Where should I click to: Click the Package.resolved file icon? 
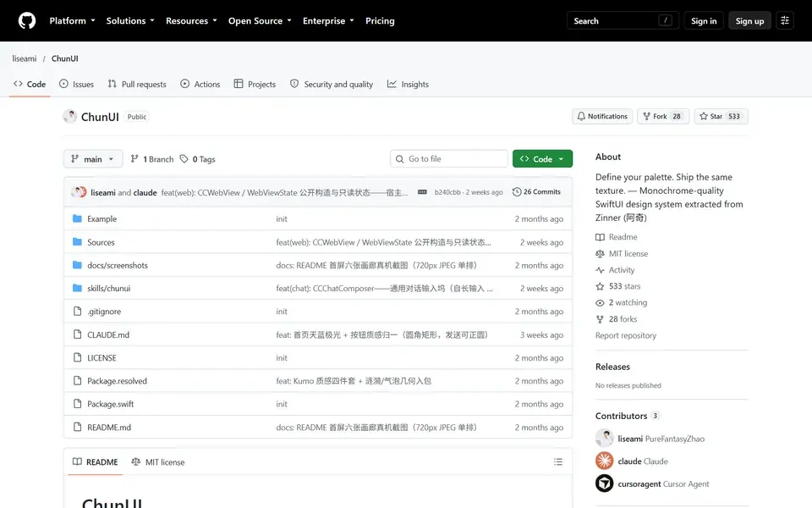(77, 380)
